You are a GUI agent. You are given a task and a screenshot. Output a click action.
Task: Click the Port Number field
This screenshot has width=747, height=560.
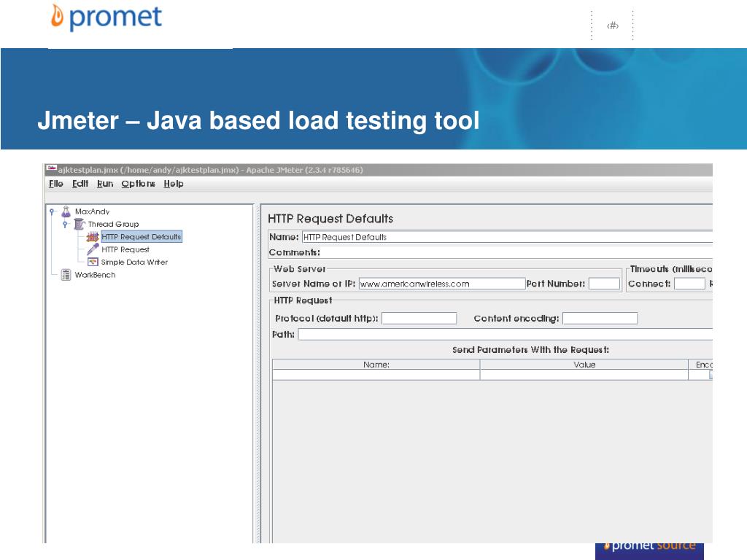(604, 284)
